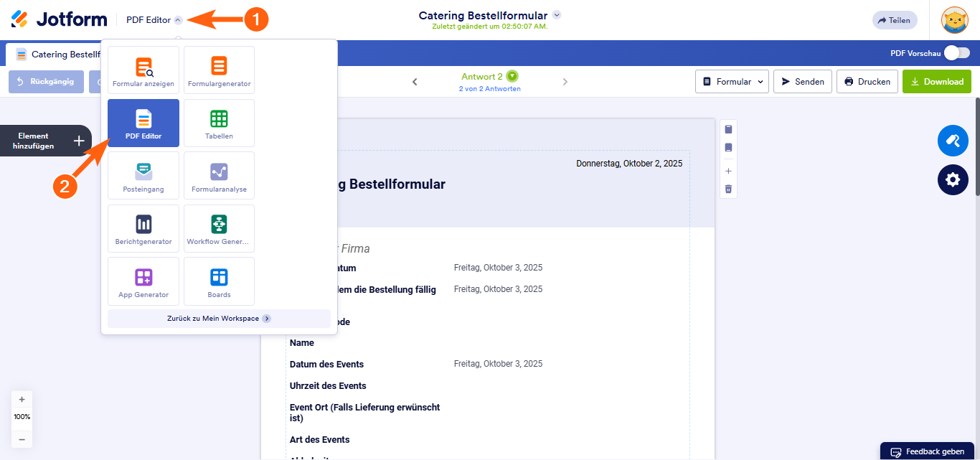Select the Datum des Events label
Screen dimensions: 980x460
click(x=326, y=365)
